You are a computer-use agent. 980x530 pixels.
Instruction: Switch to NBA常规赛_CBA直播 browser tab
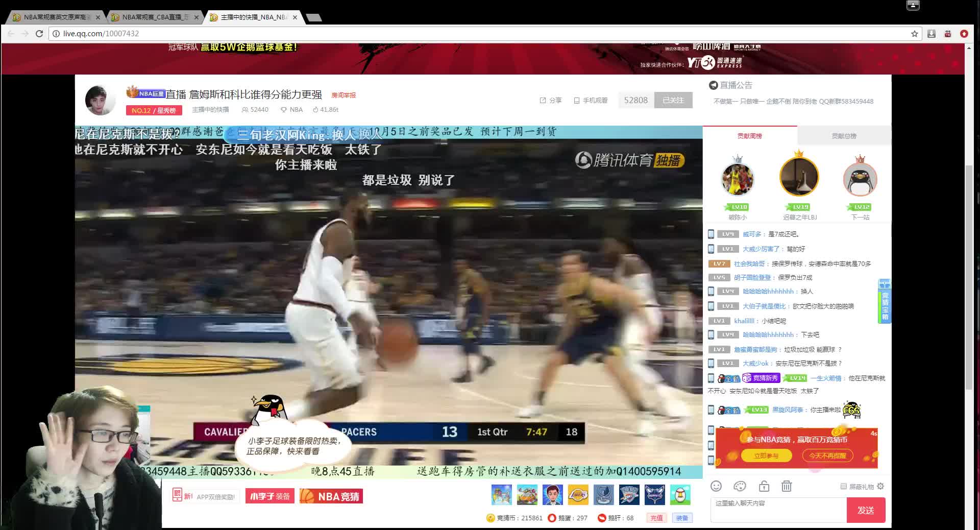(154, 17)
